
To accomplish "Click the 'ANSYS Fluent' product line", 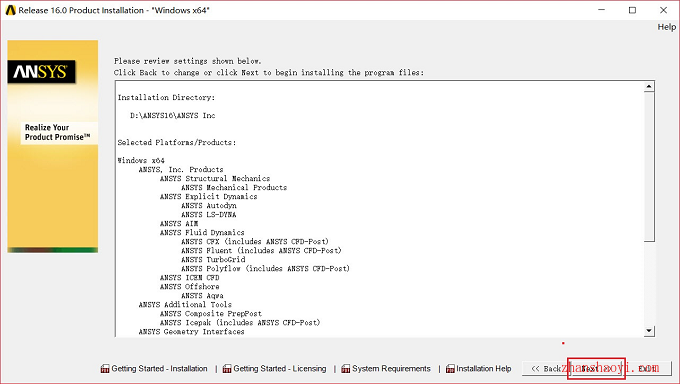I will point(262,251).
